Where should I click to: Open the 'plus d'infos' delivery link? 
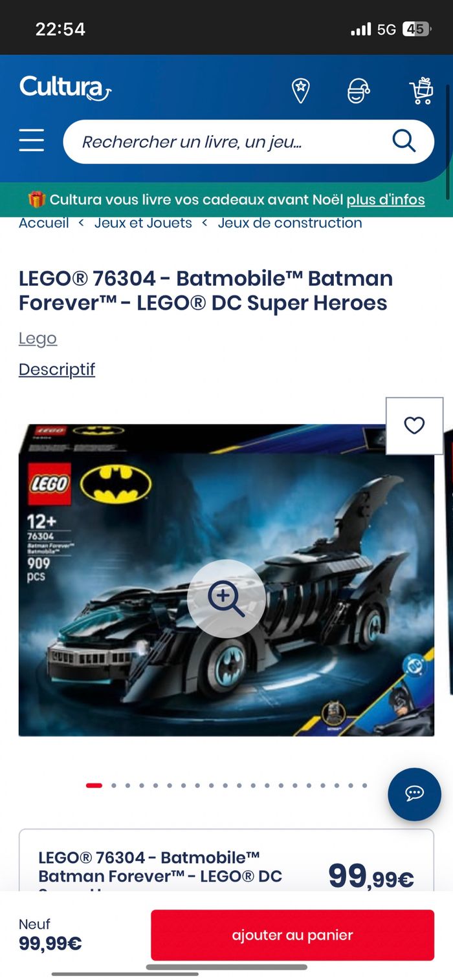click(386, 200)
